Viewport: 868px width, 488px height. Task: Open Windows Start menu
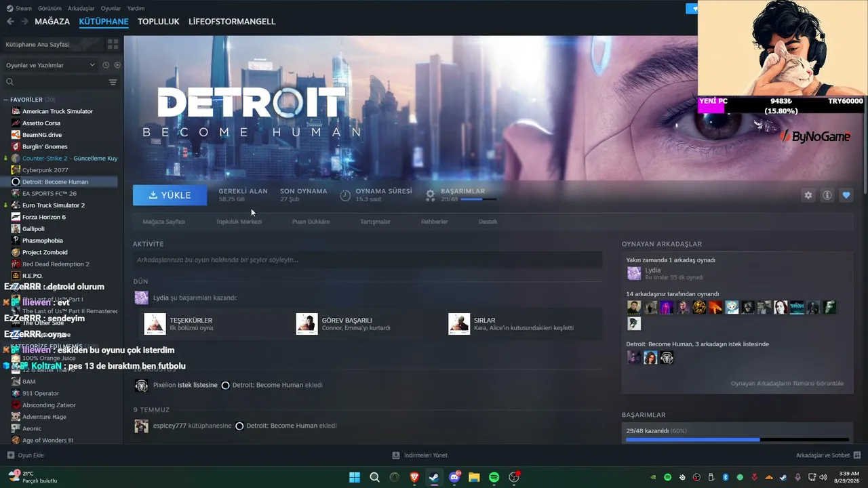pos(355,477)
